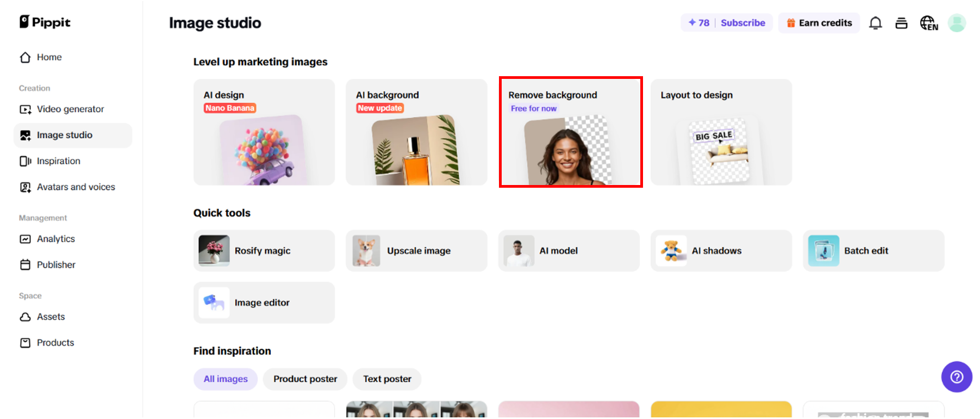
Task: Open the task stack icon in header
Action: 901,23
